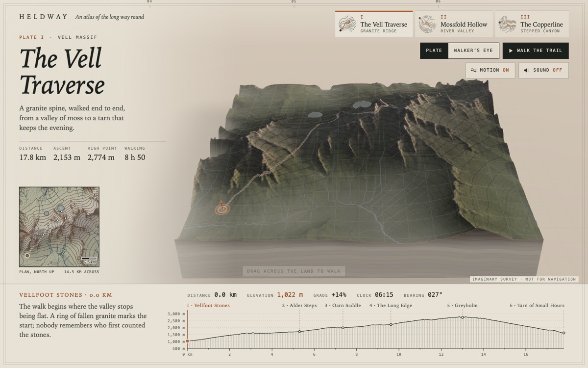Click the 2,153 m ascent value
This screenshot has width=588, height=368.
coord(67,158)
